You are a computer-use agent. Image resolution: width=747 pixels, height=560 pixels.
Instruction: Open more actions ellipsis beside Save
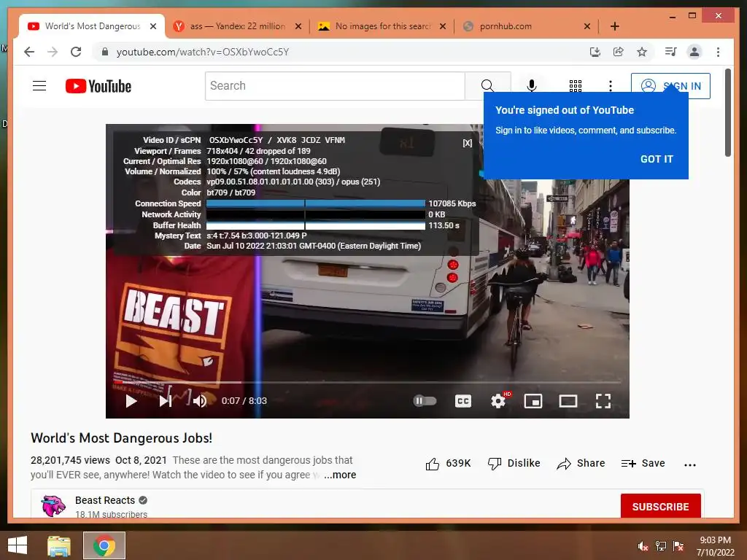[x=690, y=464]
